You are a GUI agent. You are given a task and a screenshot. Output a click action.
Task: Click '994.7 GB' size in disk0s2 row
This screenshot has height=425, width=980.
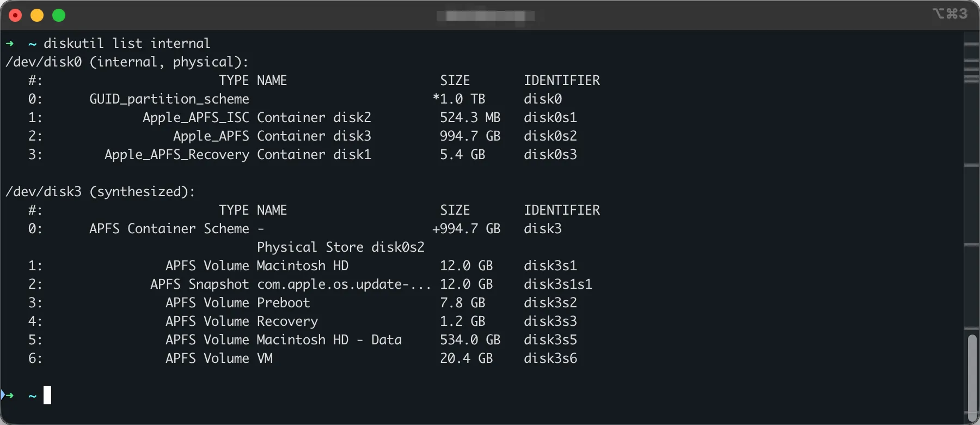point(470,136)
